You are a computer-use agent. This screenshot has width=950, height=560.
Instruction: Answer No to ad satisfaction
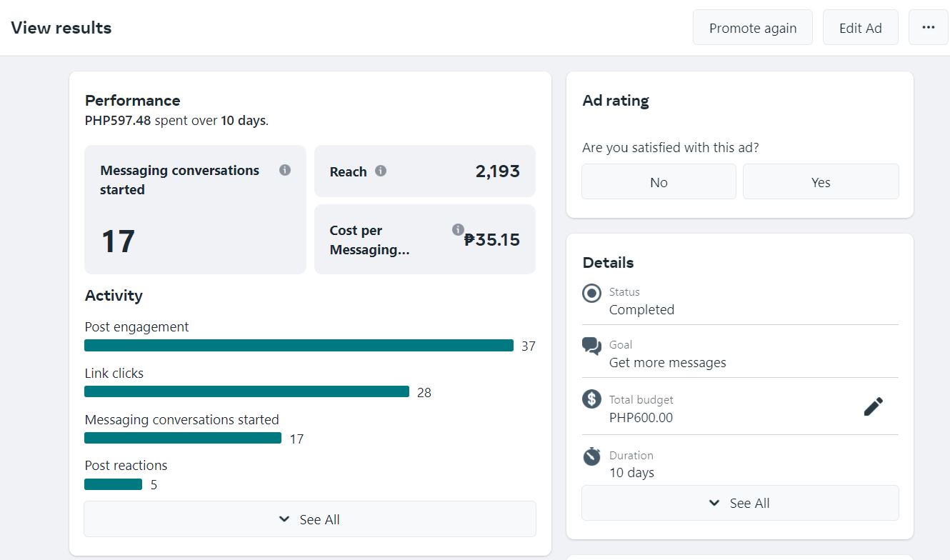tap(659, 182)
